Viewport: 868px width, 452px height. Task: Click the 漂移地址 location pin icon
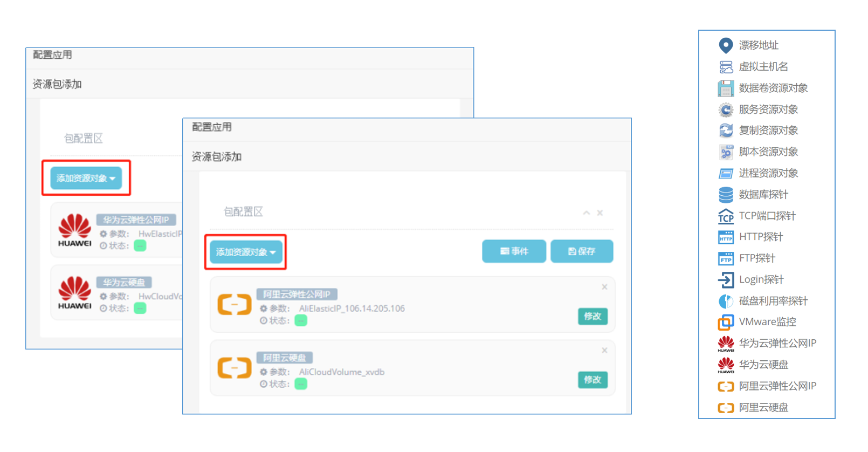(x=726, y=45)
